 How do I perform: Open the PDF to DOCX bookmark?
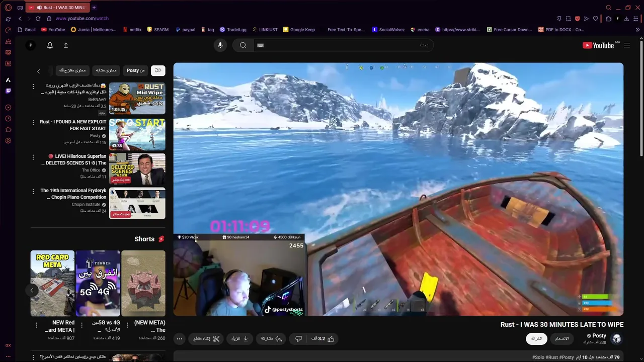pos(561,30)
